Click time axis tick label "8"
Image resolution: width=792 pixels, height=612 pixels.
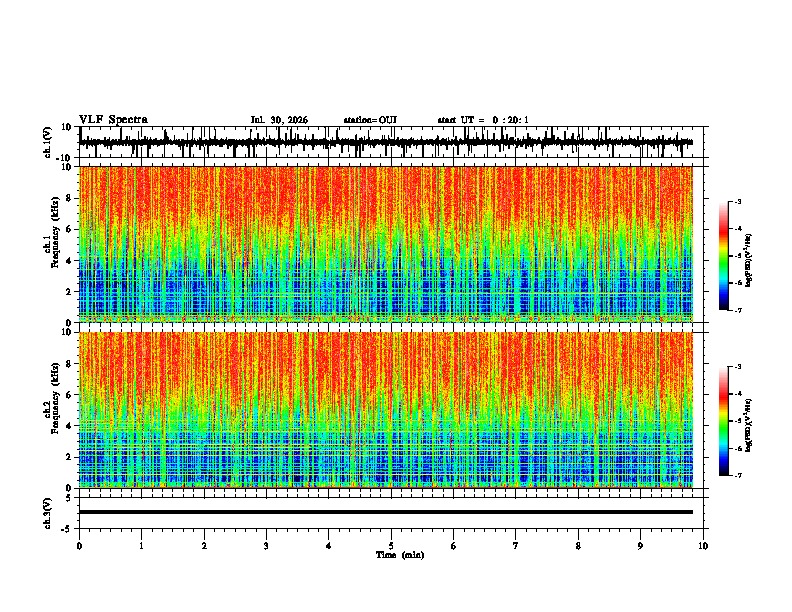[x=578, y=546]
